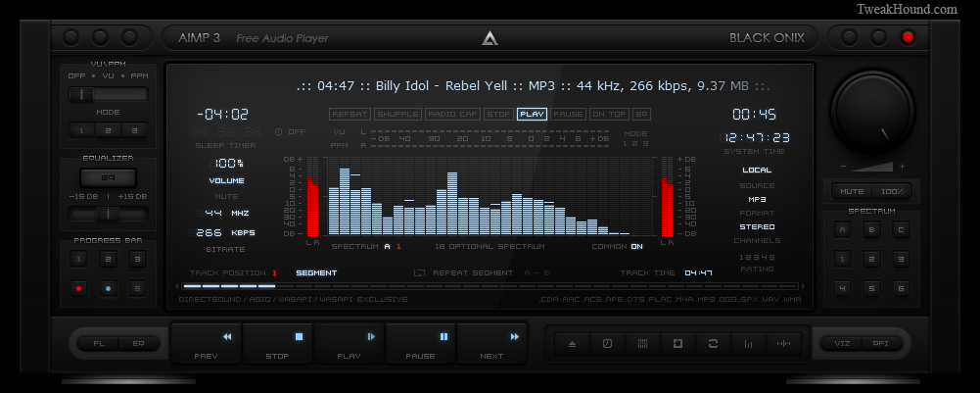The height and width of the screenshot is (393, 980).
Task: Select spectrum C button
Action: [901, 229]
